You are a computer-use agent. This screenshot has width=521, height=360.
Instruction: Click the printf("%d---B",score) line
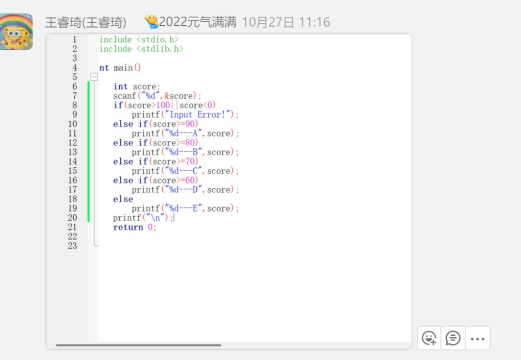coord(185,152)
